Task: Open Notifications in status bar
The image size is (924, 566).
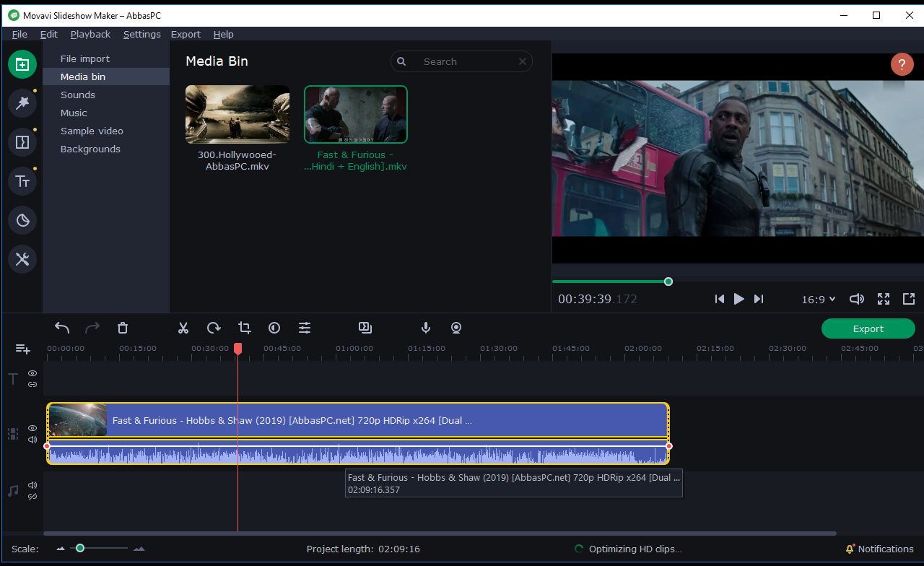Action: pyautogui.click(x=879, y=549)
